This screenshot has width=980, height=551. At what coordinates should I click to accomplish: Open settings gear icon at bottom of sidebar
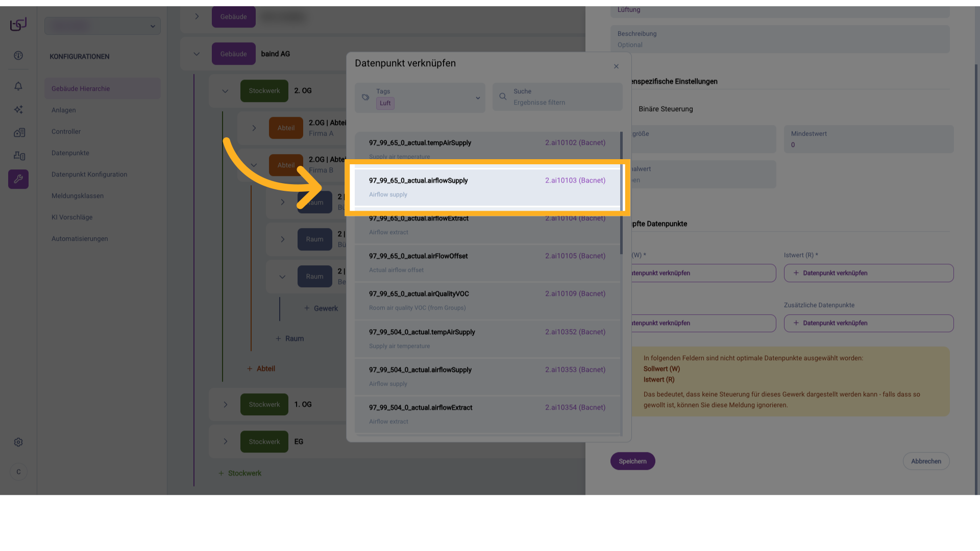click(x=18, y=442)
